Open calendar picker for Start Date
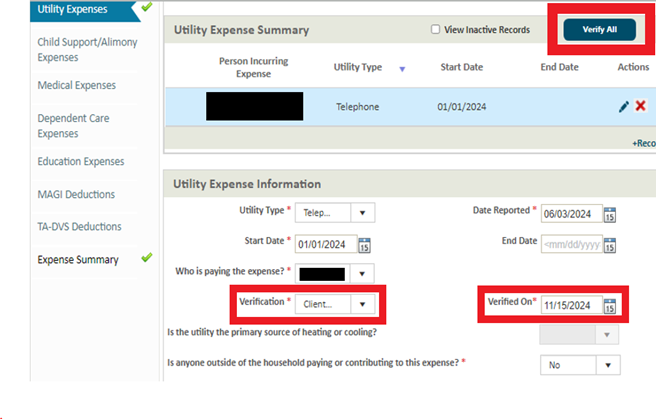Screen dimensions: 656x419 click(364, 245)
